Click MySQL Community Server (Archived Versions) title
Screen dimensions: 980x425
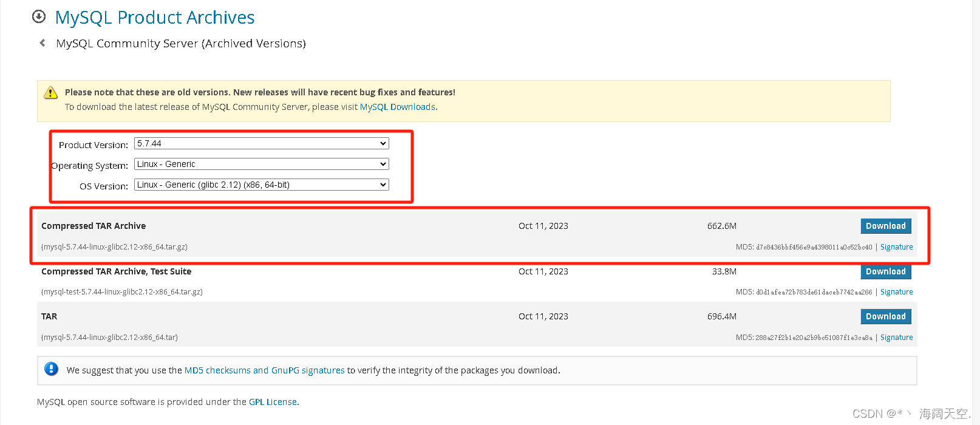click(181, 44)
